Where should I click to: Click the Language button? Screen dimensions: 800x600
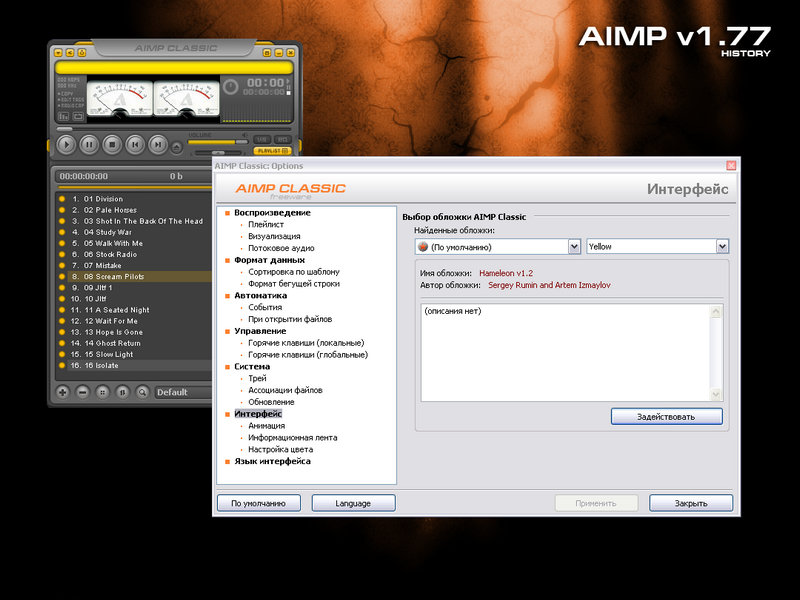[353, 503]
